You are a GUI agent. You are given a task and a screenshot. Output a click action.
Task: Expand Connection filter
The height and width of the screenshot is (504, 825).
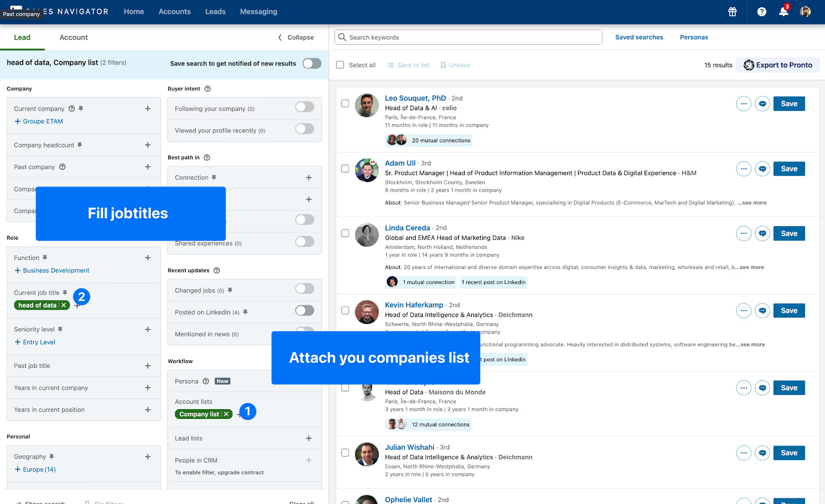point(309,178)
